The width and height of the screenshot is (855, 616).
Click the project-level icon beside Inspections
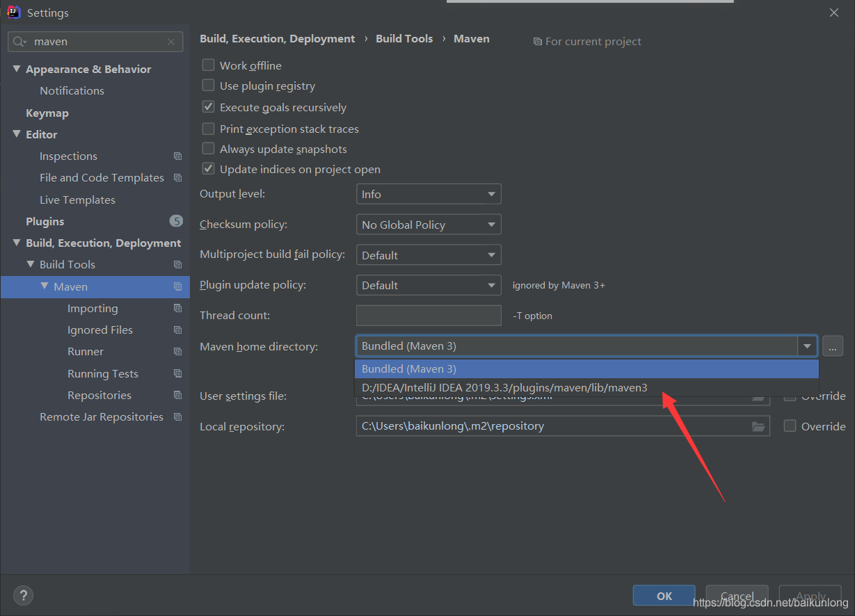pyautogui.click(x=177, y=156)
